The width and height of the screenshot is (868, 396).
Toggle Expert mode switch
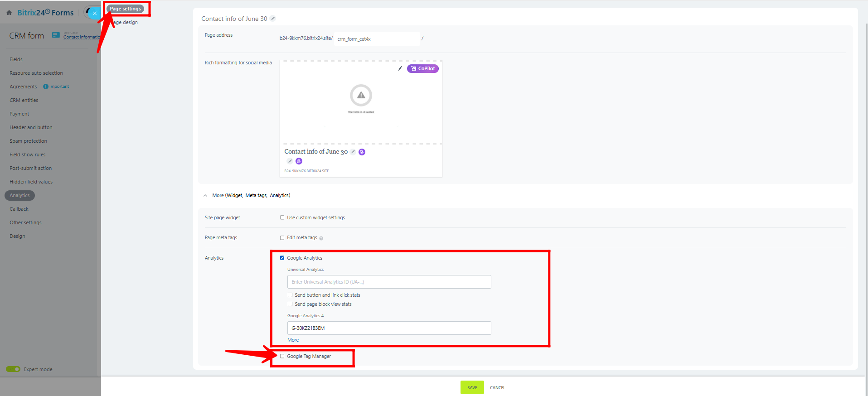pos(13,369)
